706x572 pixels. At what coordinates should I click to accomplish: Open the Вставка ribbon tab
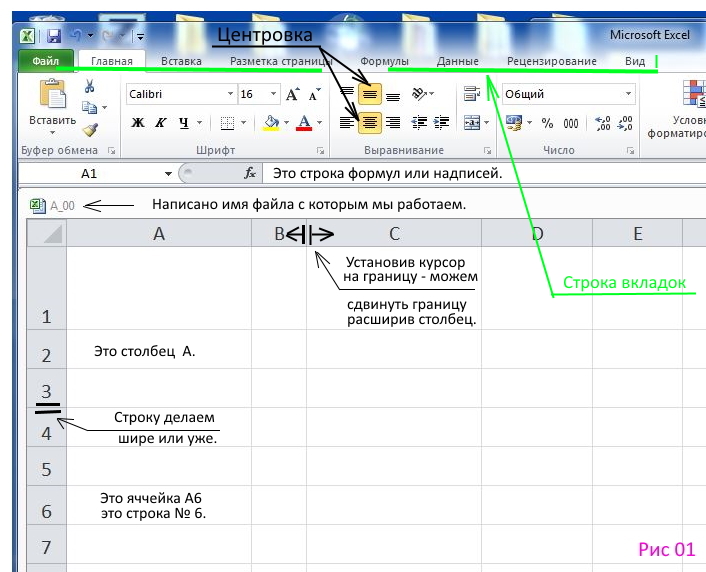181,62
